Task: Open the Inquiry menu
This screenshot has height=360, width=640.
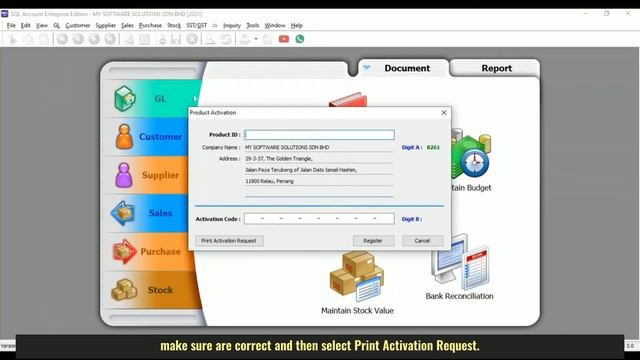Action: (x=232, y=25)
